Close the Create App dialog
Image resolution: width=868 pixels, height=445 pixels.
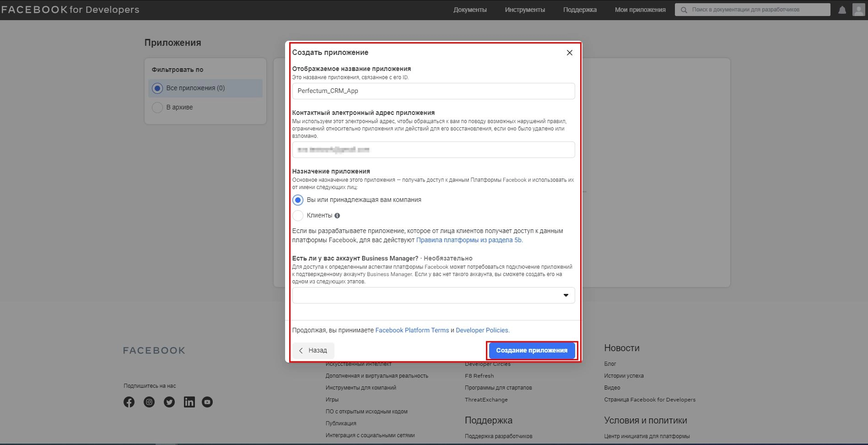(569, 53)
